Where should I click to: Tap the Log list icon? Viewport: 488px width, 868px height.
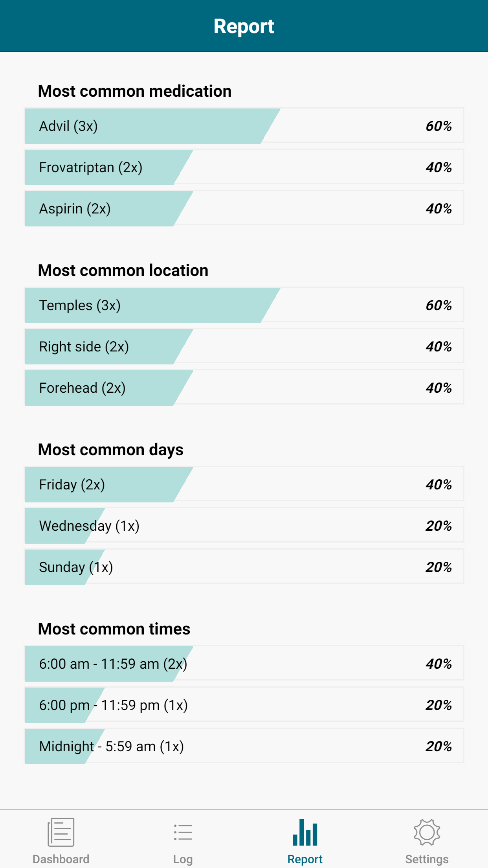183,832
